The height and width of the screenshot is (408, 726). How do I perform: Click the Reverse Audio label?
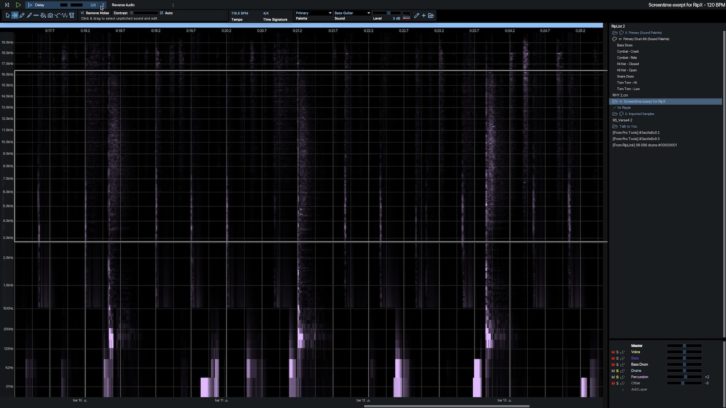123,5
